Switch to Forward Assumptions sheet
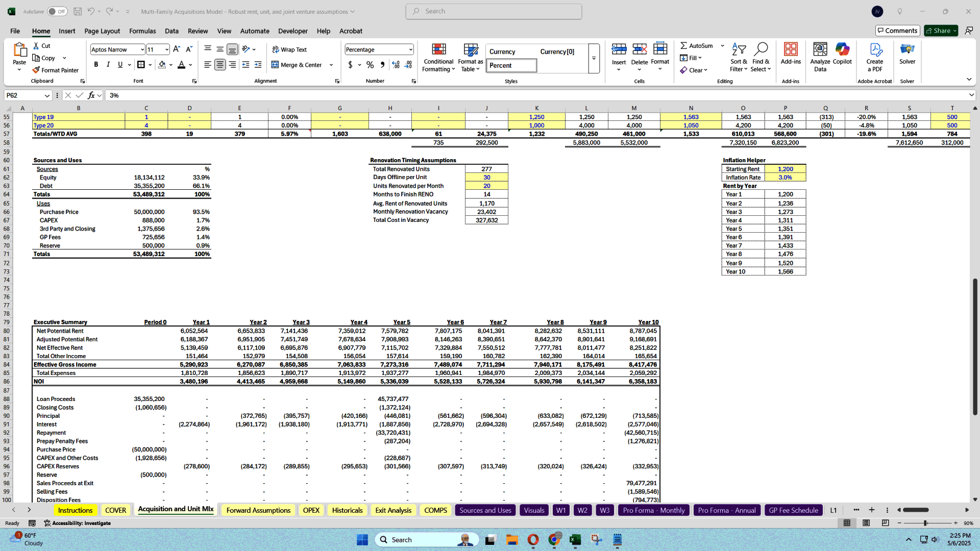Screen dimensions: 980x551 point(258,510)
